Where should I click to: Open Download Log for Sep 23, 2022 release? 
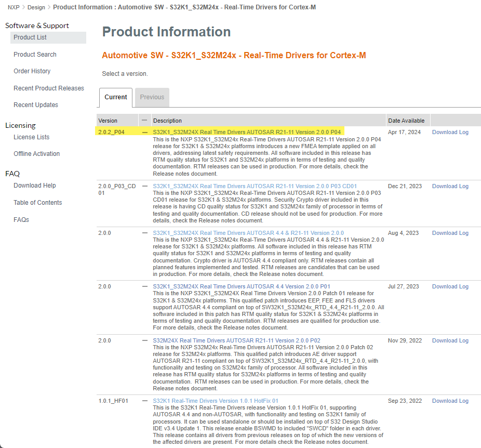coord(450,401)
